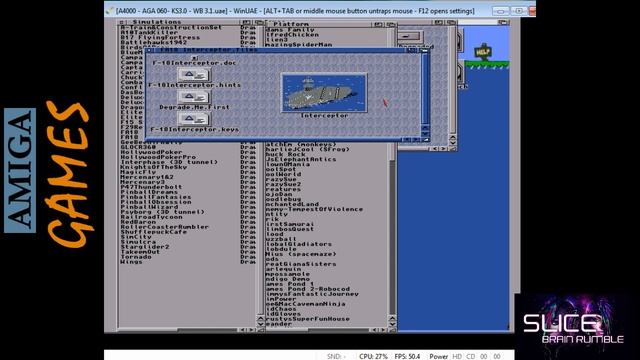Click scroll-down arrow in Platform window

pyautogui.click(x=392, y=324)
